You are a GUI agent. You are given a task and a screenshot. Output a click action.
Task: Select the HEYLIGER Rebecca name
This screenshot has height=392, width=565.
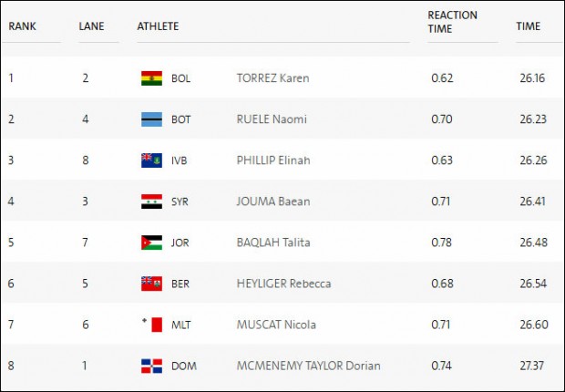pos(283,284)
